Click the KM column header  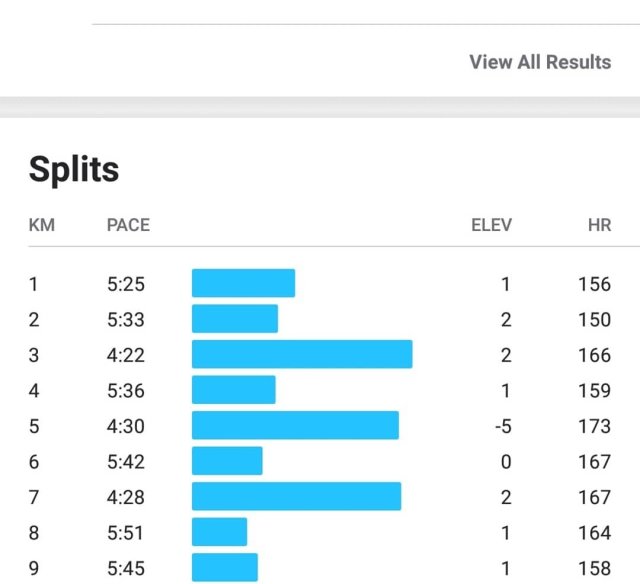[x=42, y=225]
